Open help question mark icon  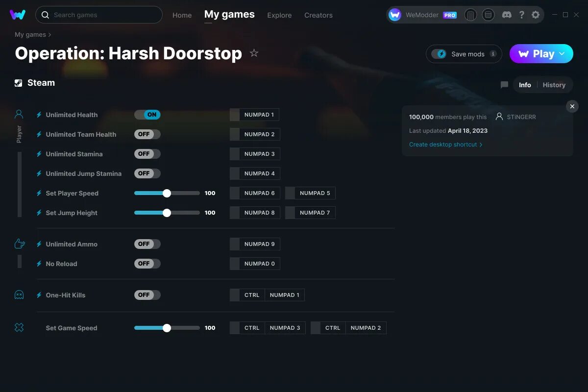coord(522,15)
